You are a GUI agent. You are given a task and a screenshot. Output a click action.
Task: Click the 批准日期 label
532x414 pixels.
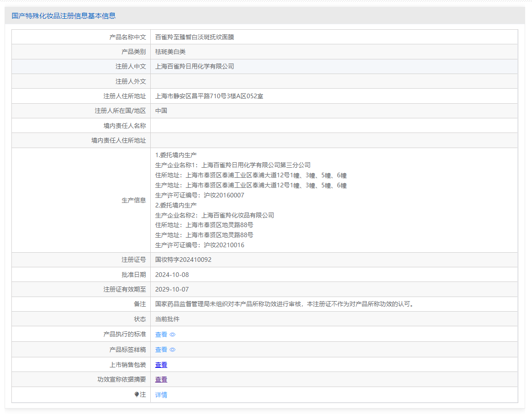134,275
